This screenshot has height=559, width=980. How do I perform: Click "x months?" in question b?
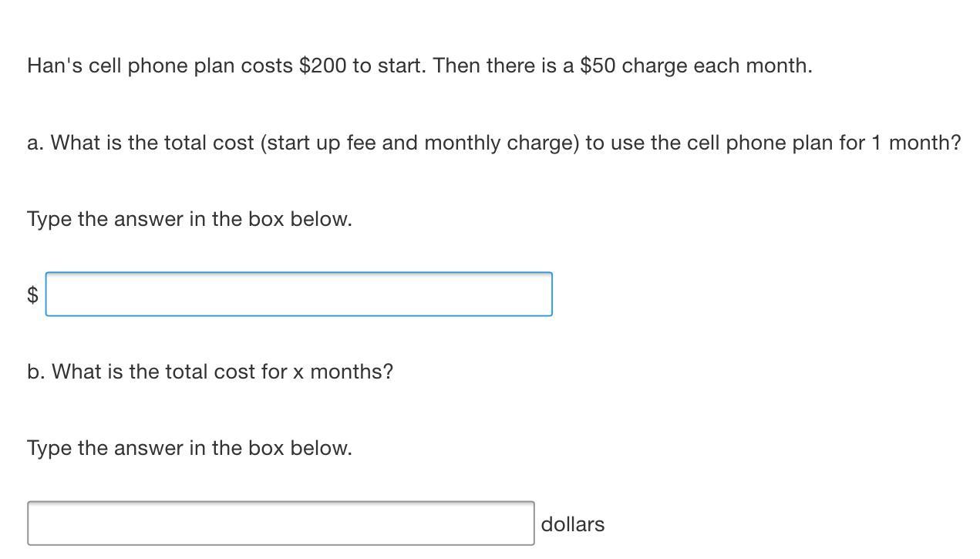(x=342, y=372)
